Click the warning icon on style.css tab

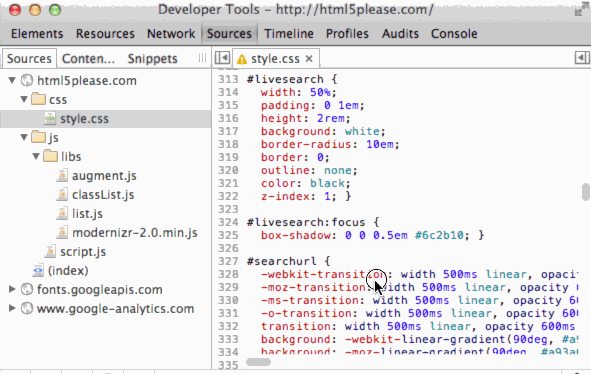tap(242, 59)
